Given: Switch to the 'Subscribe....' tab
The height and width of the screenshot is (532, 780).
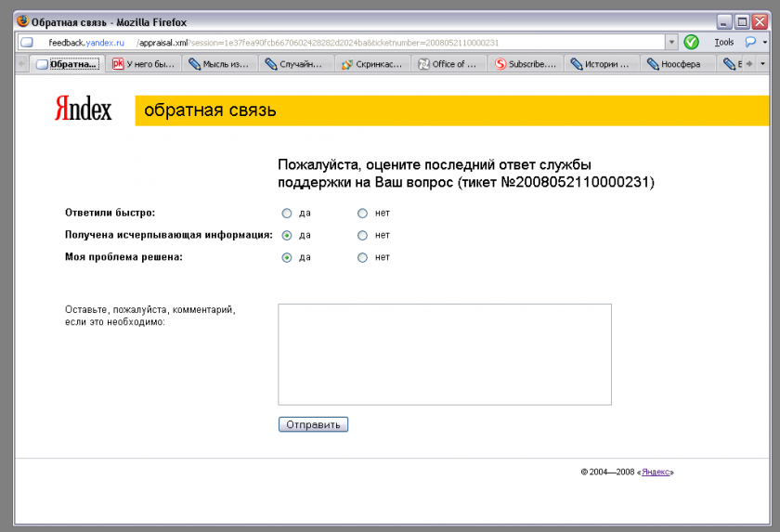Looking at the screenshot, I should click(x=526, y=64).
